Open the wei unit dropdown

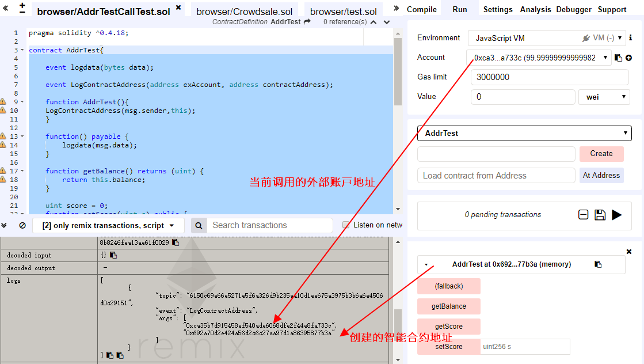604,97
